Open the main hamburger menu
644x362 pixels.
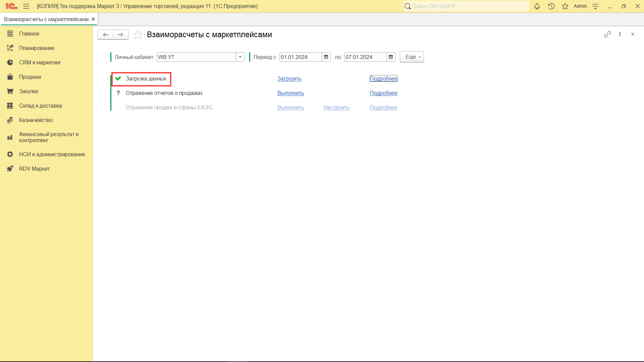click(x=26, y=6)
